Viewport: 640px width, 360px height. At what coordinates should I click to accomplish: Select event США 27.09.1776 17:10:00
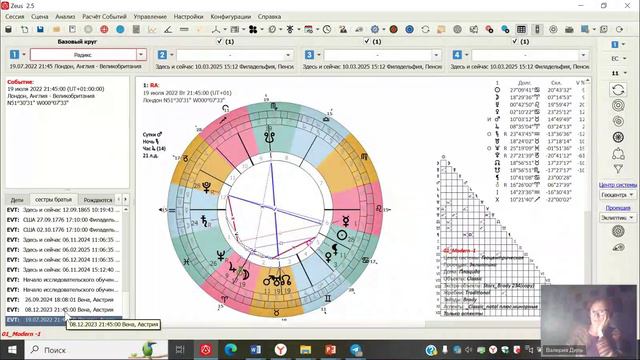[x=63, y=220]
